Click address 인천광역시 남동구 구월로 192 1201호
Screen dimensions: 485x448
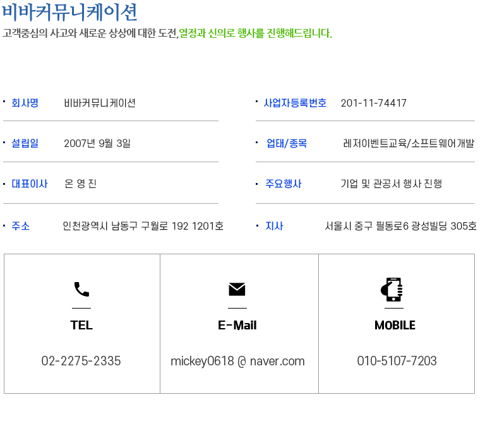(143, 226)
